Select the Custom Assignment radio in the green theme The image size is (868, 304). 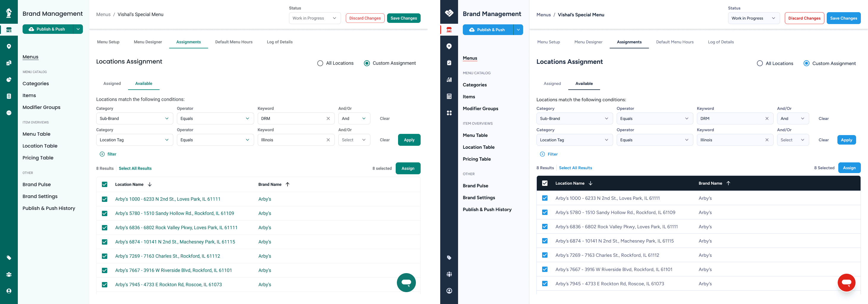[x=367, y=63]
